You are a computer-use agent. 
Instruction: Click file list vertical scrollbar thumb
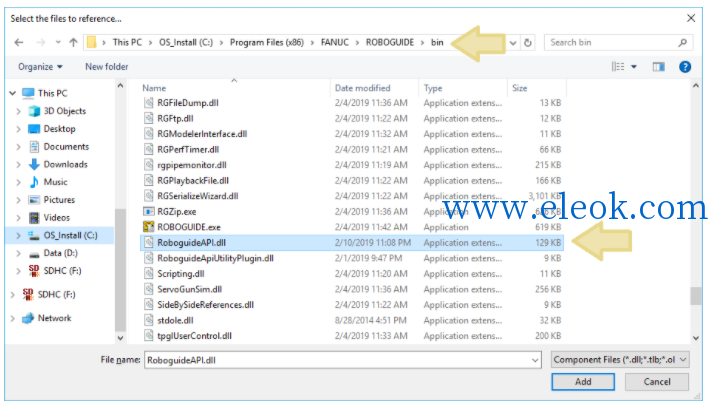click(x=696, y=296)
